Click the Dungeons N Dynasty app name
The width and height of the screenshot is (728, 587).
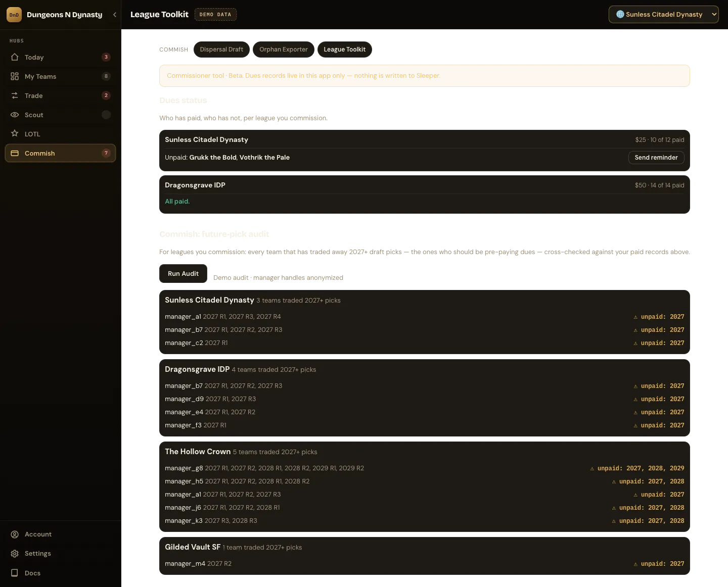click(x=64, y=15)
